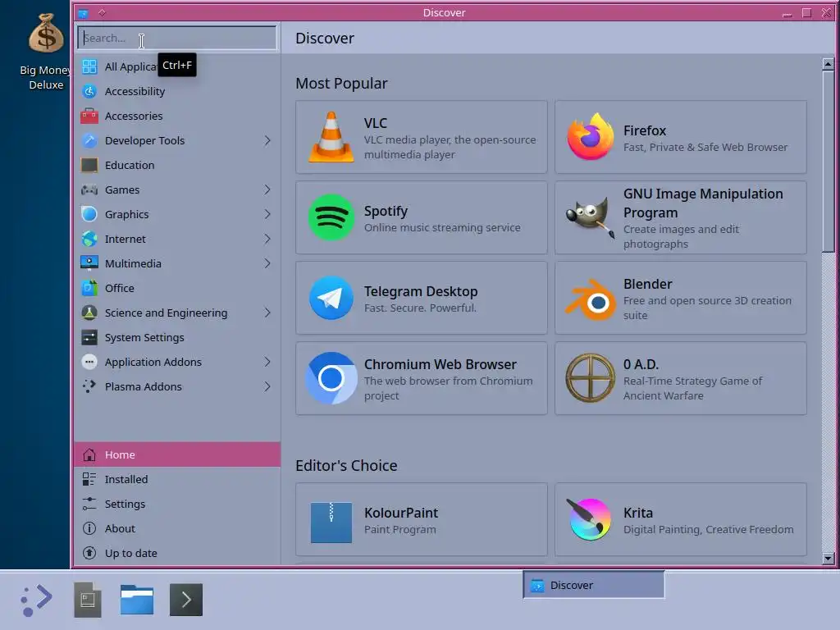Click the Settings sliders icon
Screen dimensions: 840x630
coord(89,504)
